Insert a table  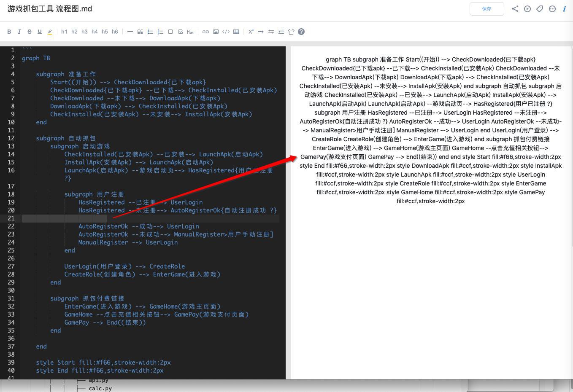(x=236, y=32)
